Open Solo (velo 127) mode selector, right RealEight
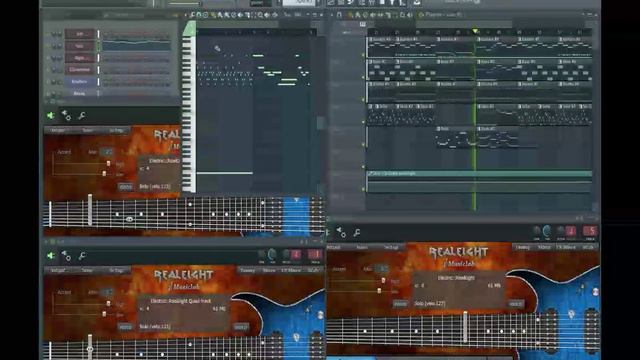This screenshot has height=360, width=640. pyautogui.click(x=430, y=304)
